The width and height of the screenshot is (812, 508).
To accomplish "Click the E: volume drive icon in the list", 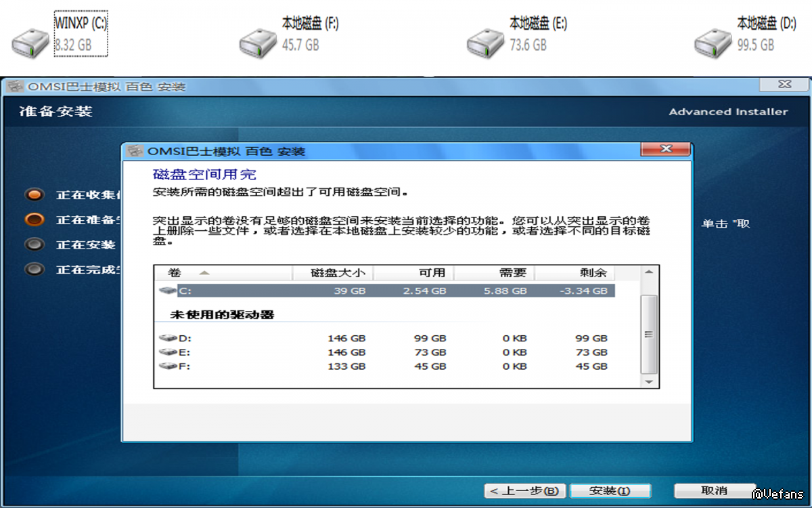I will click(166, 352).
